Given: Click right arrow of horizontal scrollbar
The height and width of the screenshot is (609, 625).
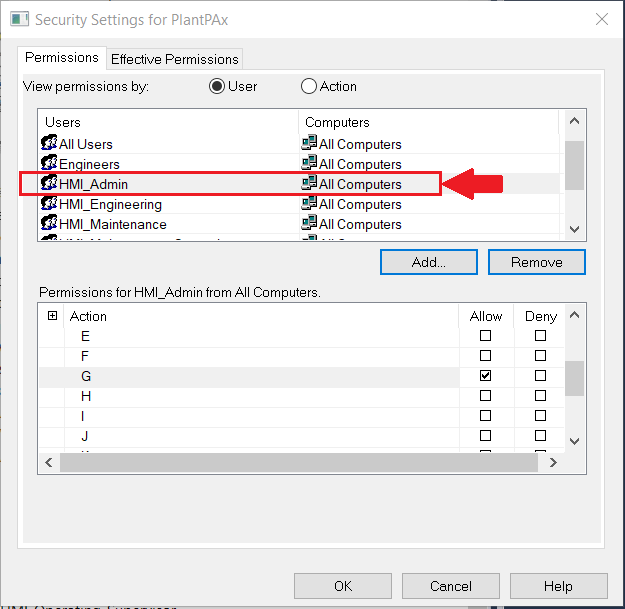Looking at the screenshot, I should 553,462.
